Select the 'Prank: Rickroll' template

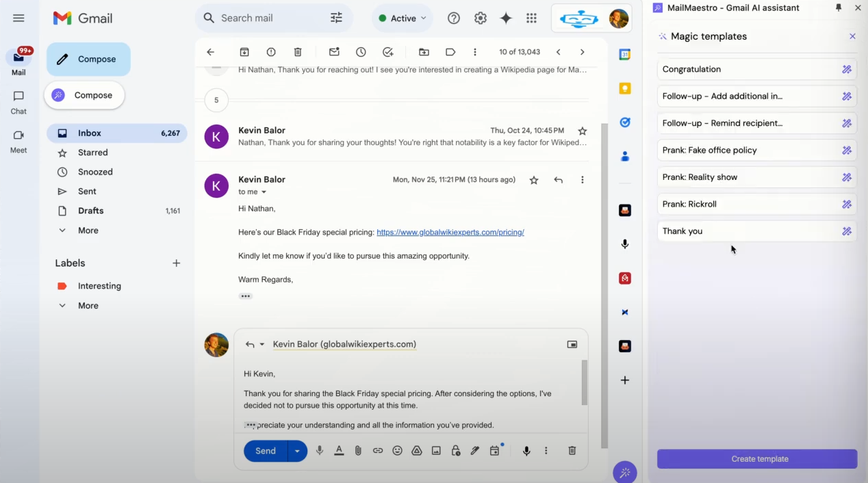tap(757, 204)
